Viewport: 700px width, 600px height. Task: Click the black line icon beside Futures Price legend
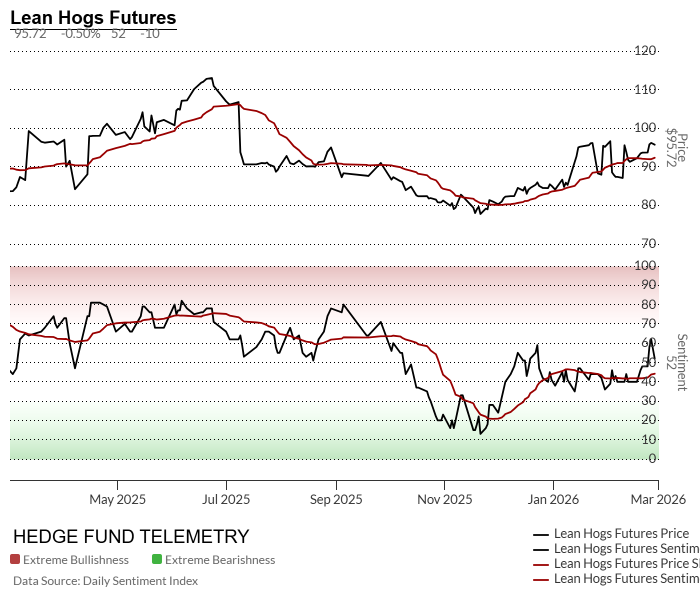point(541,534)
